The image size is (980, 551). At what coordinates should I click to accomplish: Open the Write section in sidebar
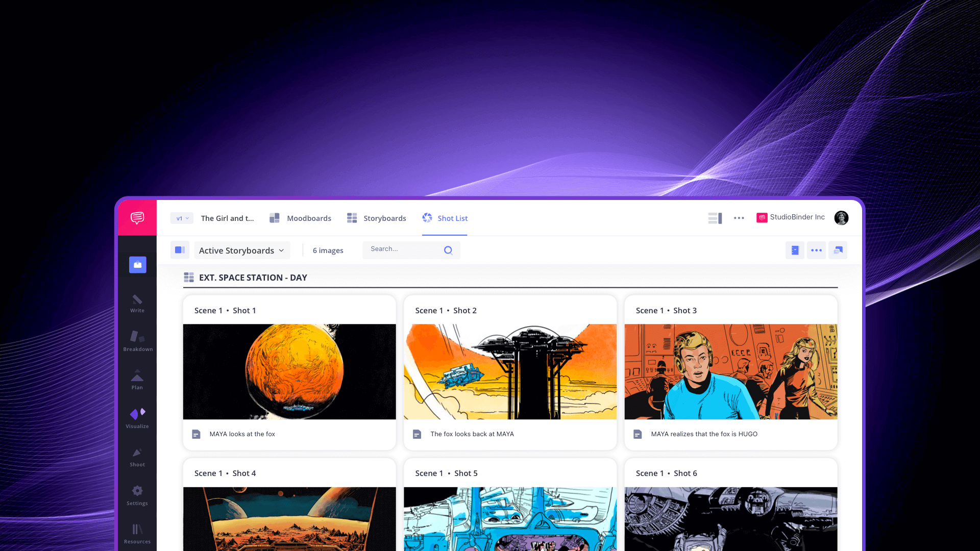point(137,303)
